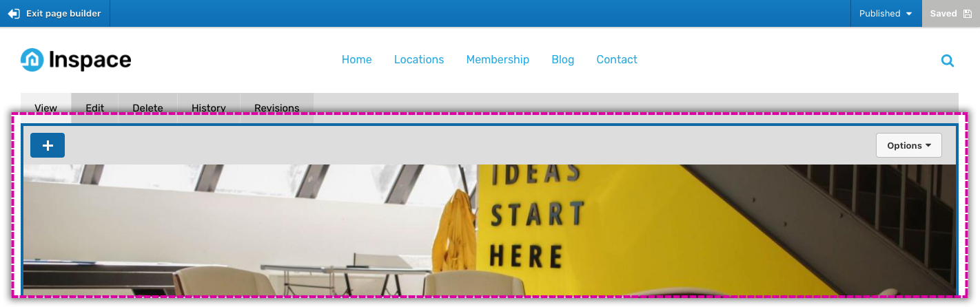This screenshot has height=307, width=980.
Task: Click the exit door arrow icon
Action: point(14,14)
